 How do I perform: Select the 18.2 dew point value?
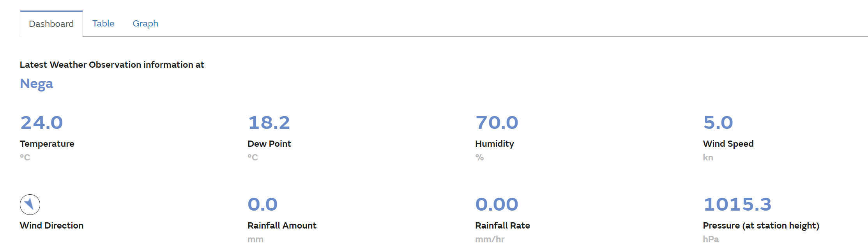pyautogui.click(x=269, y=123)
